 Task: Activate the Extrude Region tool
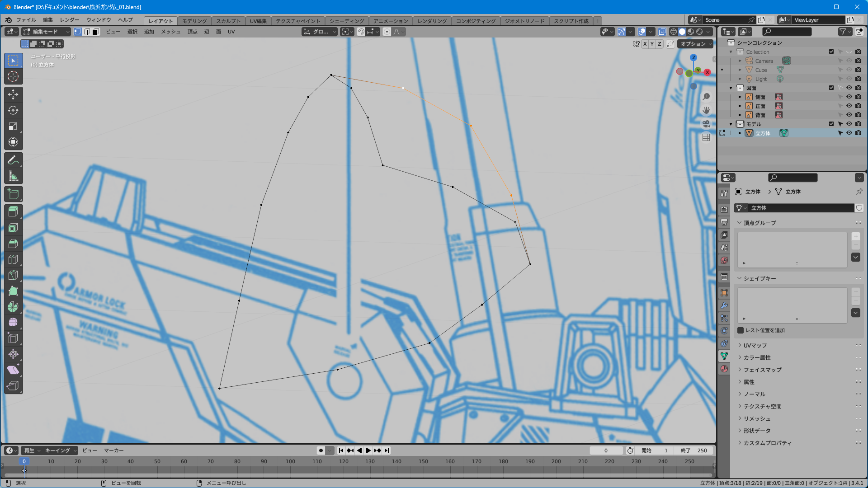point(13,211)
